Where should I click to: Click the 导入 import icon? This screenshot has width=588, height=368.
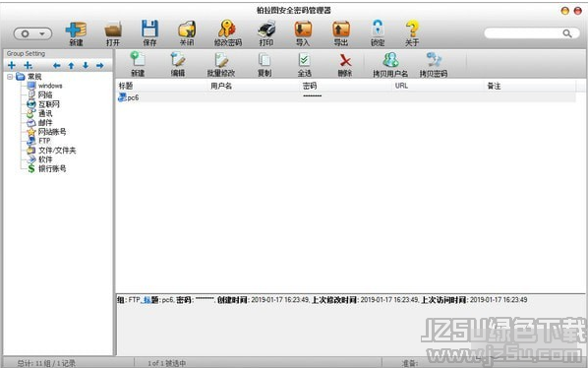point(303,30)
